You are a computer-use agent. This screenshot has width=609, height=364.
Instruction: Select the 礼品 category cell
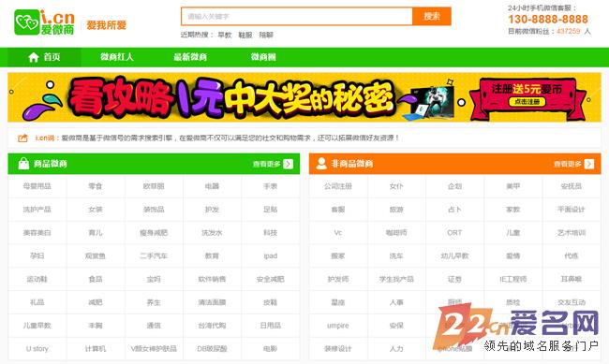pyautogui.click(x=37, y=302)
